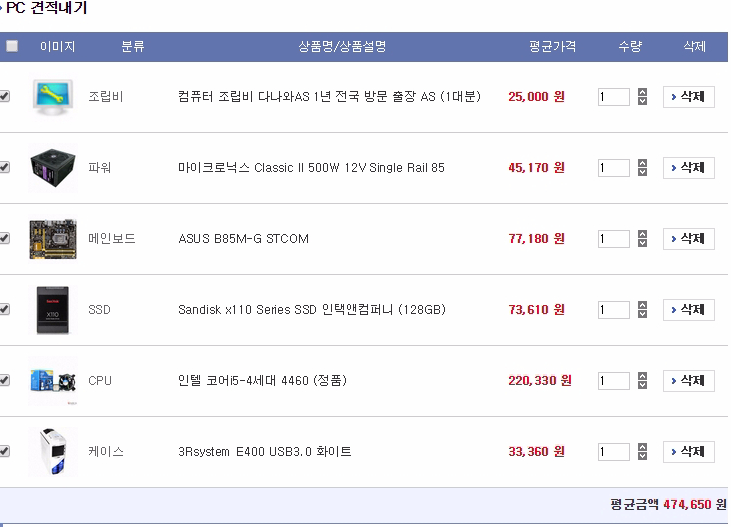Open the ASUS B85M-G STCOM product link
Viewport: 731px width, 527px height.
tap(243, 239)
